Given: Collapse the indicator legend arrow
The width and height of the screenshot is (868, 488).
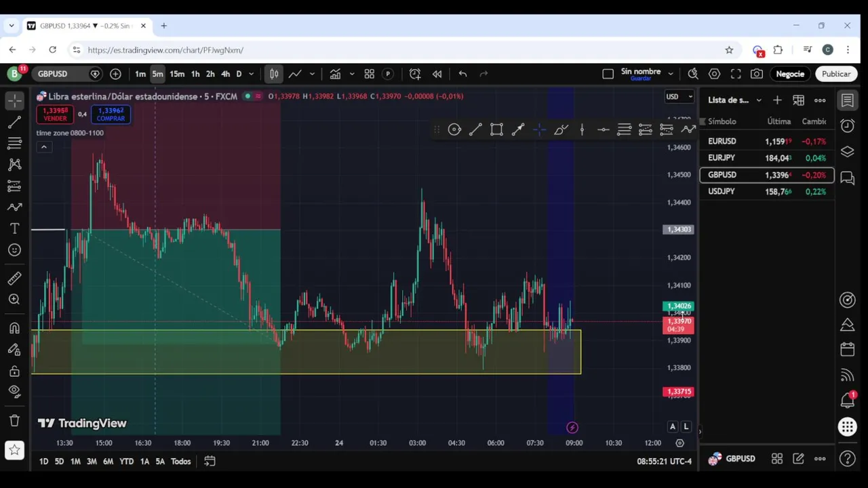Looking at the screenshot, I should pos(44,147).
